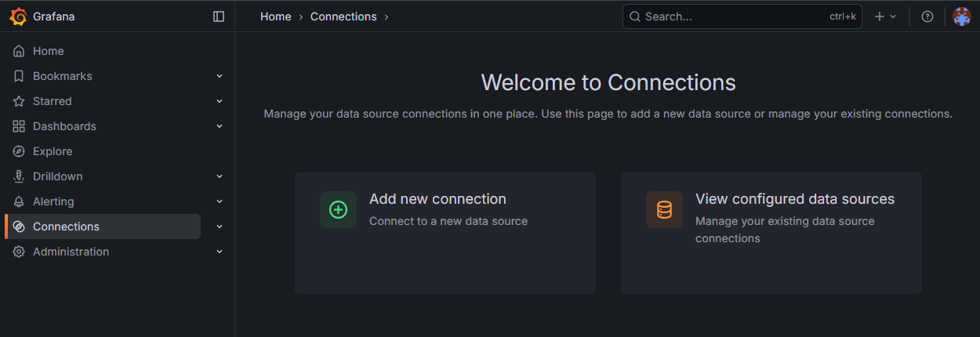This screenshot has height=337, width=980.
Task: Open the user profile avatar
Action: (962, 16)
